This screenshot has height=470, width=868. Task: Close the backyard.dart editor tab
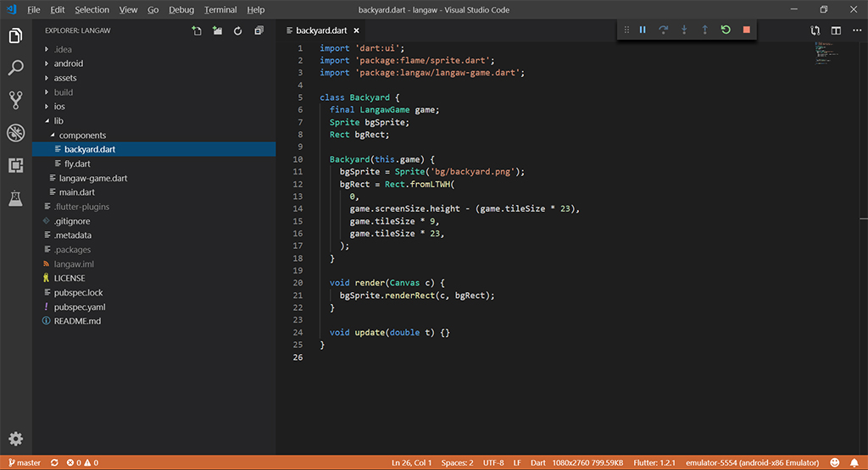358,30
